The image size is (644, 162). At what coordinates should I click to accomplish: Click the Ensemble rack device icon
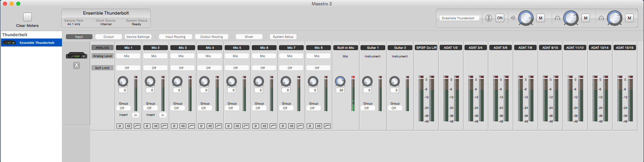point(77,56)
